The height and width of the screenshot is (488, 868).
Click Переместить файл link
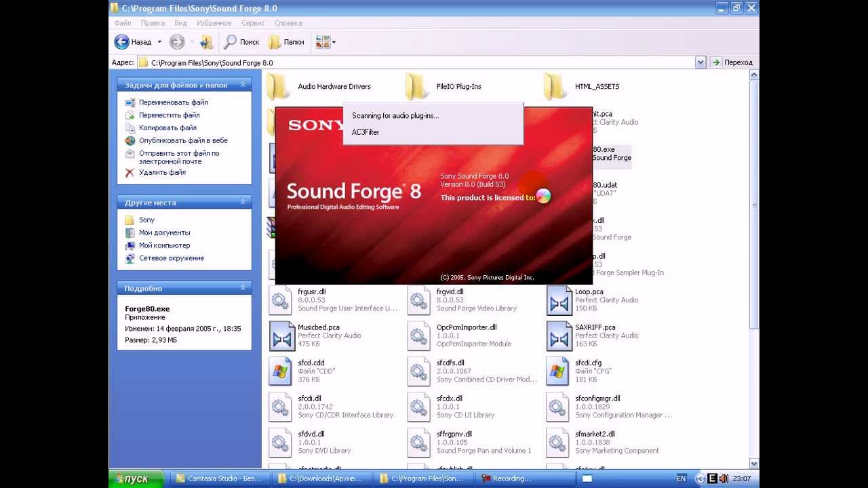coord(169,115)
